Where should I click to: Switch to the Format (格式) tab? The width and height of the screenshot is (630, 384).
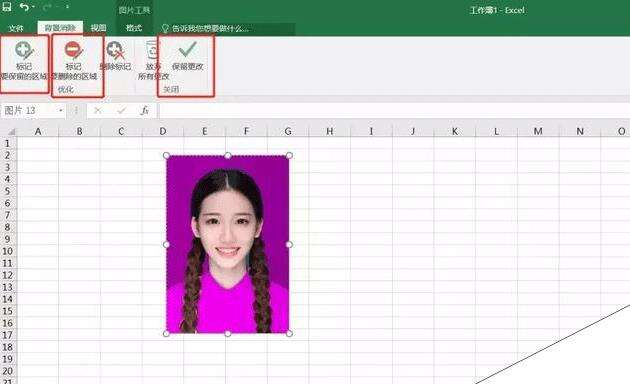tap(134, 28)
